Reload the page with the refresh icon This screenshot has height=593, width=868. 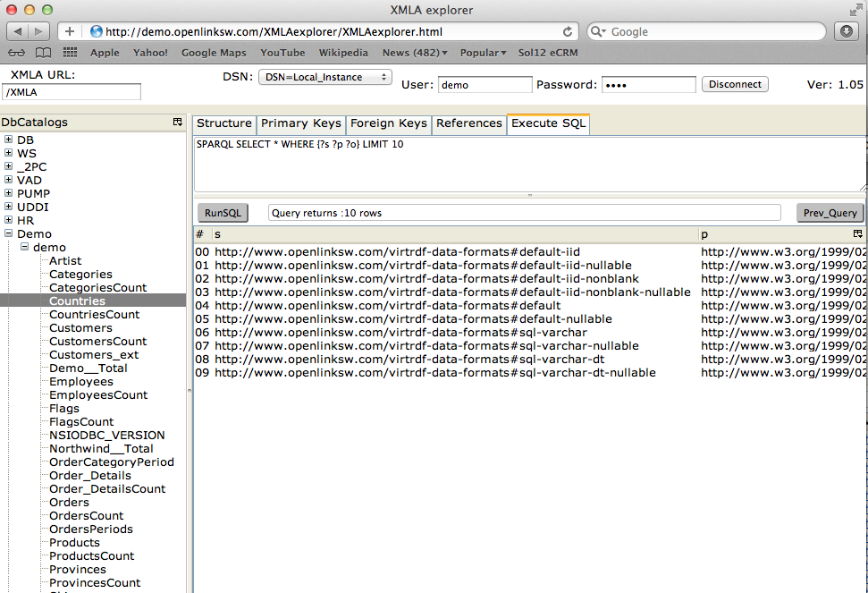pyautogui.click(x=568, y=31)
